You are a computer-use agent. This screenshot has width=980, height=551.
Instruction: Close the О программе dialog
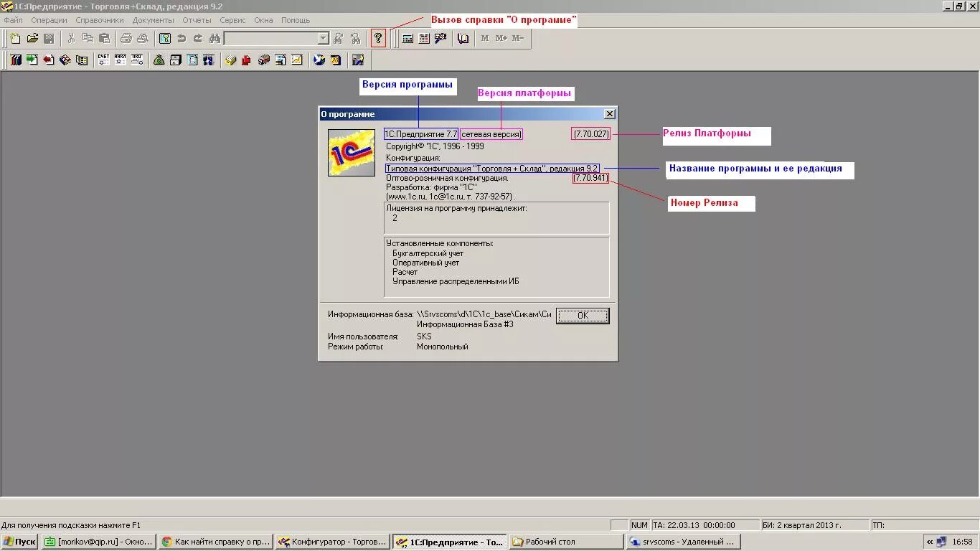[609, 114]
